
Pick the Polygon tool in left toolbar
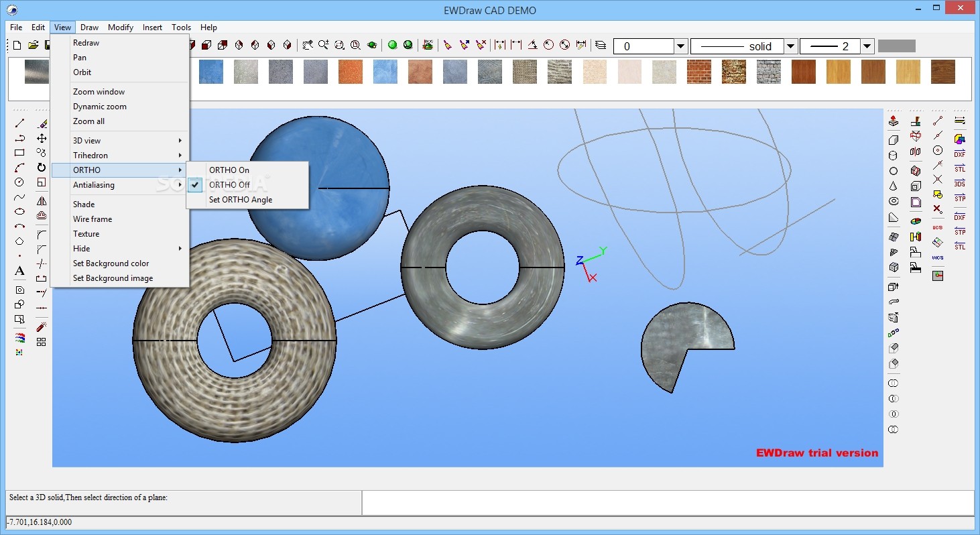pos(19,241)
